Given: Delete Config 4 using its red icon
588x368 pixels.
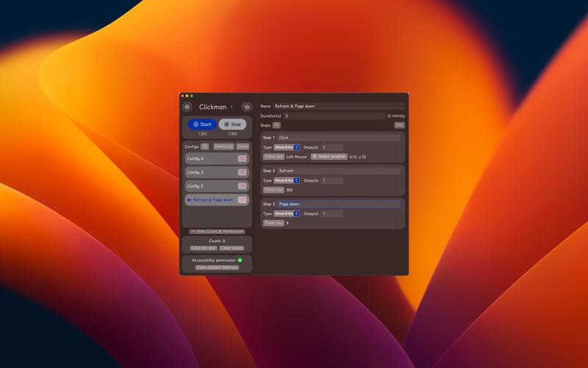Looking at the screenshot, I should [x=243, y=158].
